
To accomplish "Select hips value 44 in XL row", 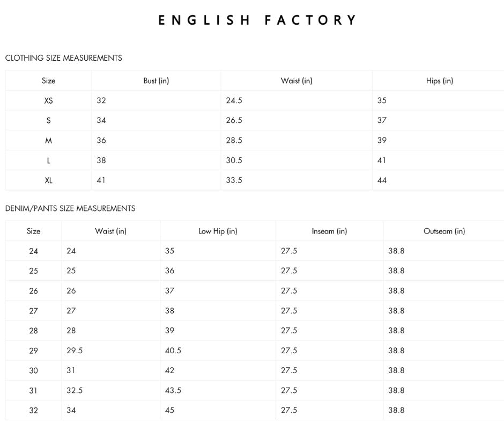I will [x=382, y=180].
